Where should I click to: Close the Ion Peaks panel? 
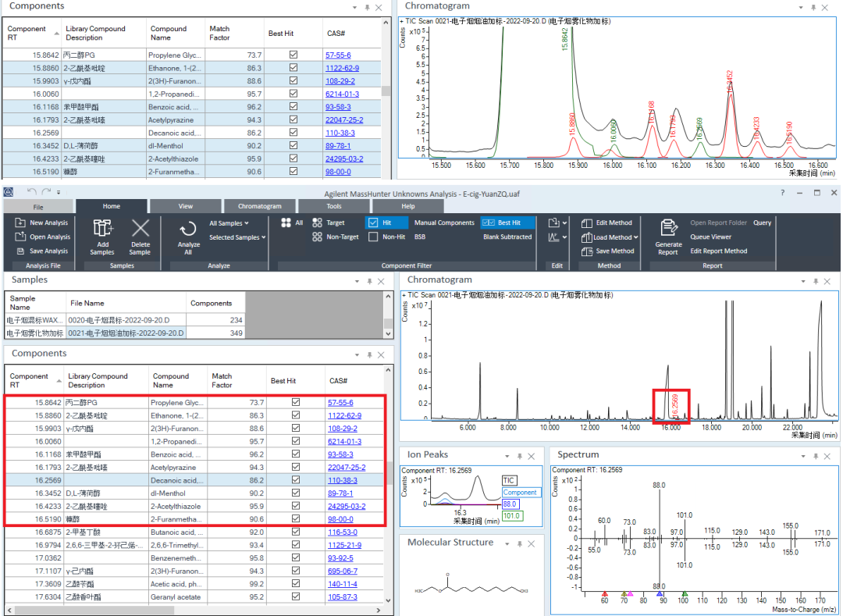click(x=532, y=456)
